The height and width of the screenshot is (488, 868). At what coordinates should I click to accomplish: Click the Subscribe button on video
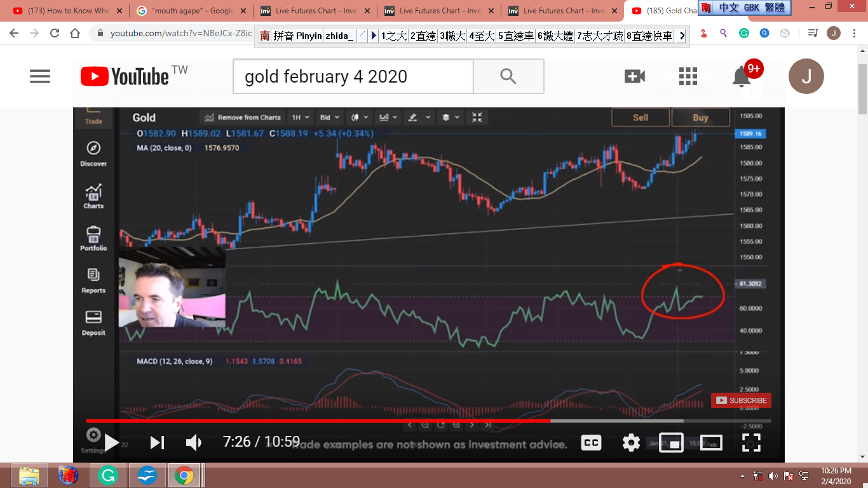tap(741, 400)
